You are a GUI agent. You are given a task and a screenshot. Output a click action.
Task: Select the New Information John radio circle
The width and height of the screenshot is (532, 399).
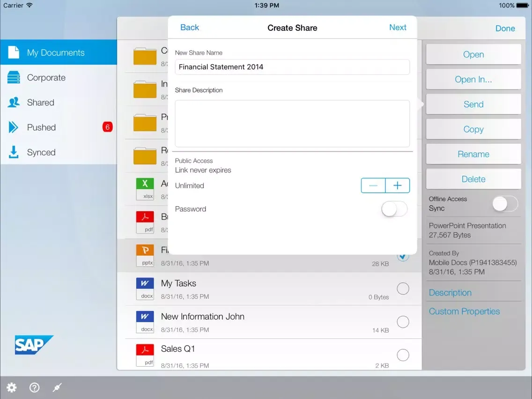pos(403,322)
